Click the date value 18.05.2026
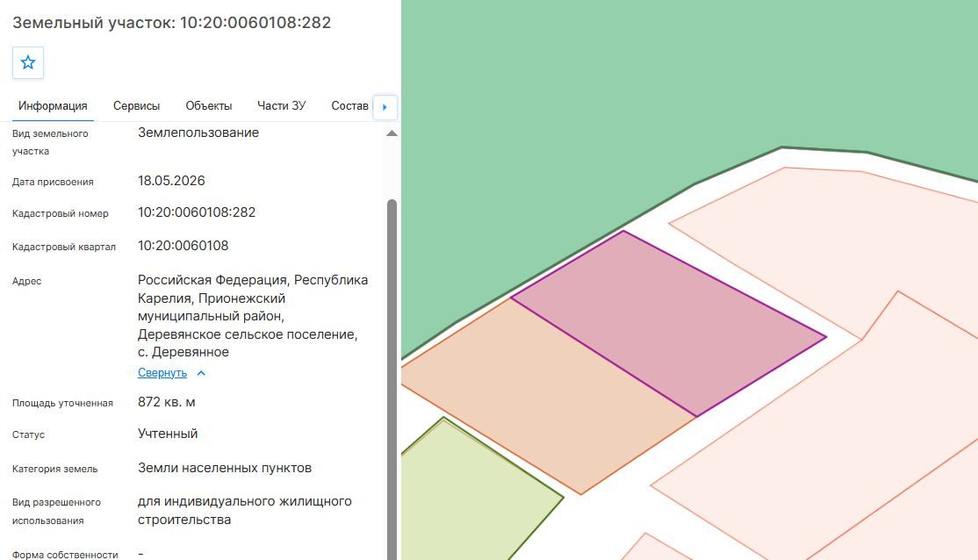 point(171,181)
